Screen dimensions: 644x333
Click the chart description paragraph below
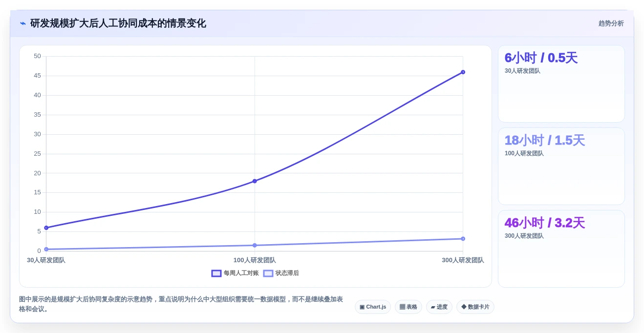tap(181, 304)
